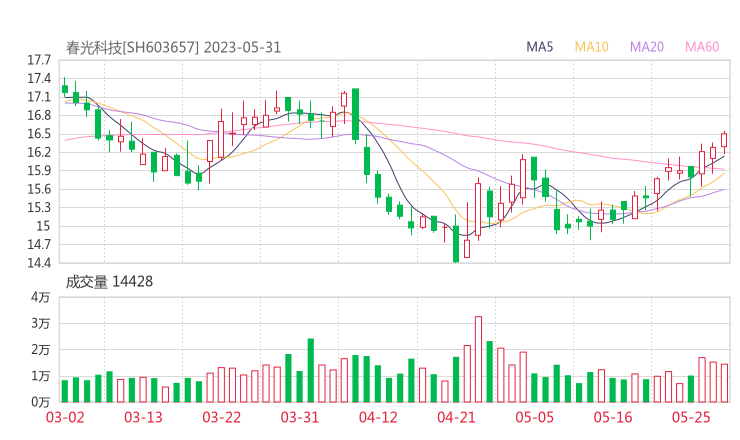This screenshot has width=740, height=440.
Task: Click the 17.7 price axis label
Action: [39, 60]
